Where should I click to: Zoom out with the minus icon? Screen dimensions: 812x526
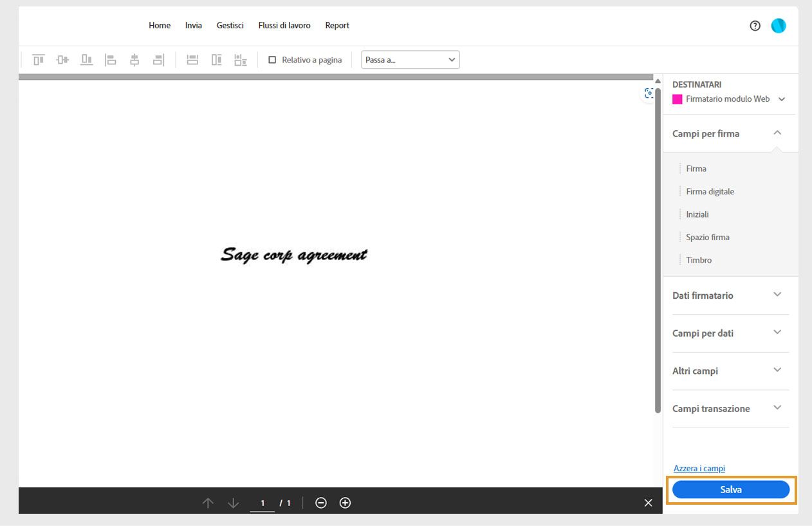pos(321,503)
